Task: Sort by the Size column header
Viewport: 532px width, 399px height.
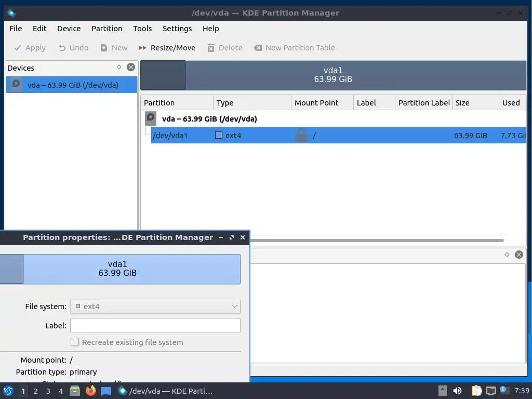Action: pyautogui.click(x=475, y=103)
